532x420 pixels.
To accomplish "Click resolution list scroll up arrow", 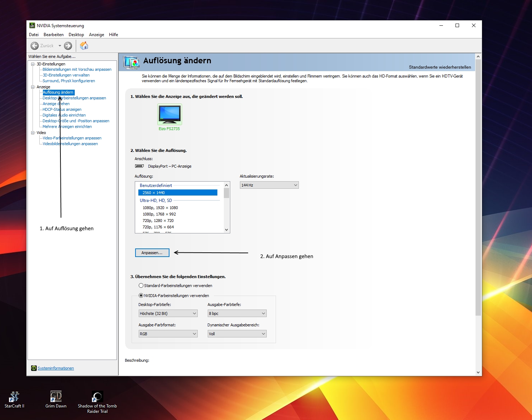I will pyautogui.click(x=226, y=185).
